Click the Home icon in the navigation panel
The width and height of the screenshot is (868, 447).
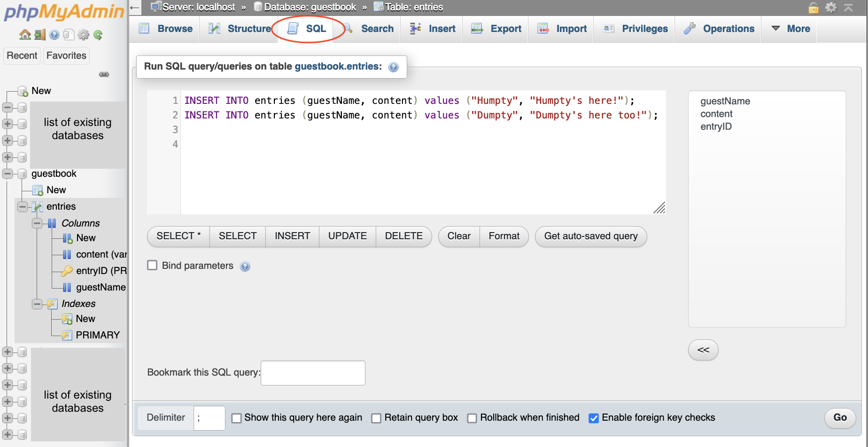pos(25,34)
